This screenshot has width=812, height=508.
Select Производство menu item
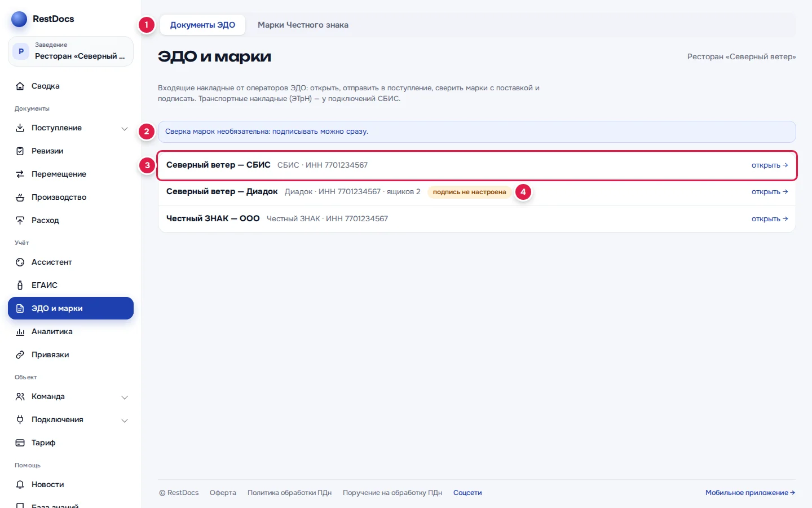[x=70, y=198]
